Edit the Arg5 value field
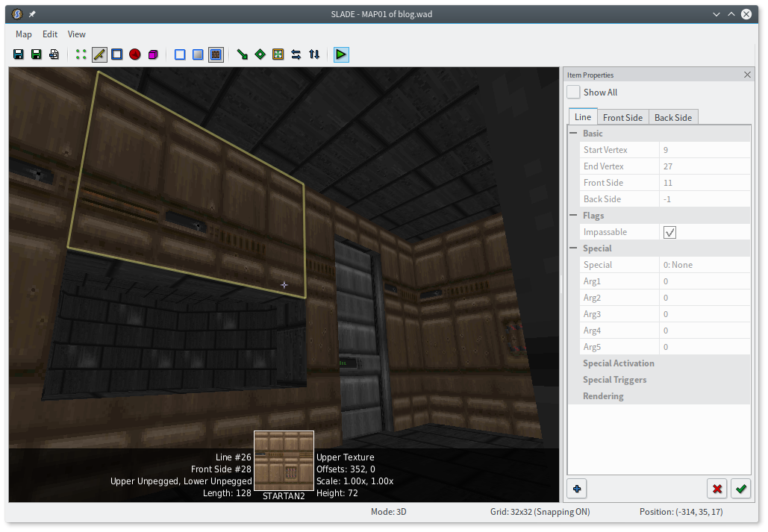768x532 pixels. tap(705, 347)
